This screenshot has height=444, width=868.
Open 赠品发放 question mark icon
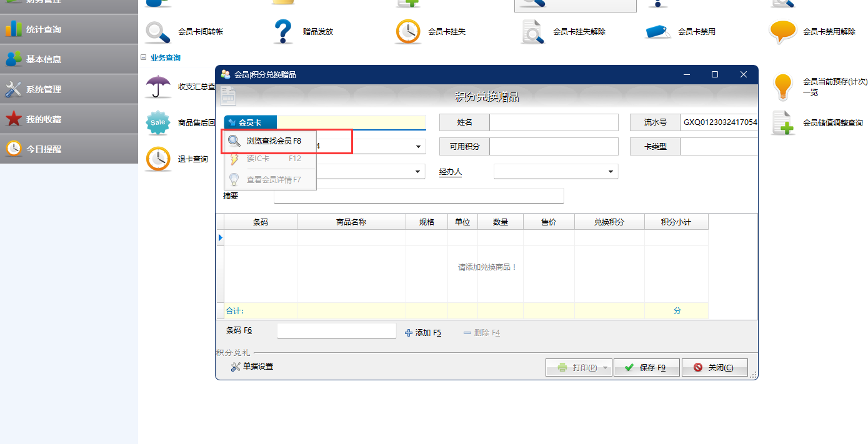point(283,32)
